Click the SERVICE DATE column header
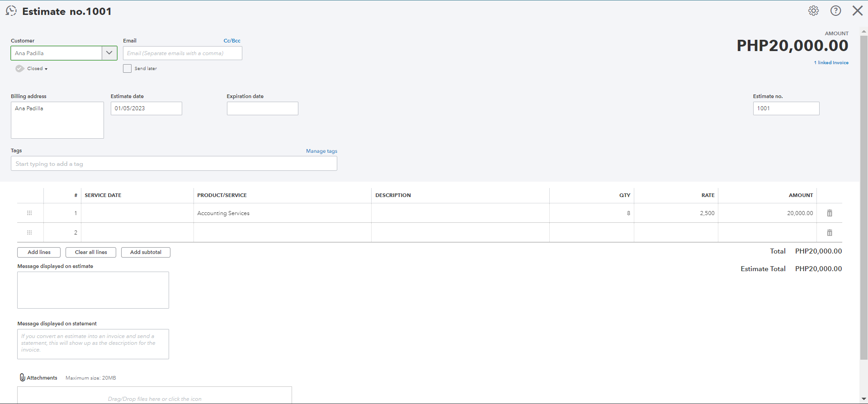 click(103, 195)
